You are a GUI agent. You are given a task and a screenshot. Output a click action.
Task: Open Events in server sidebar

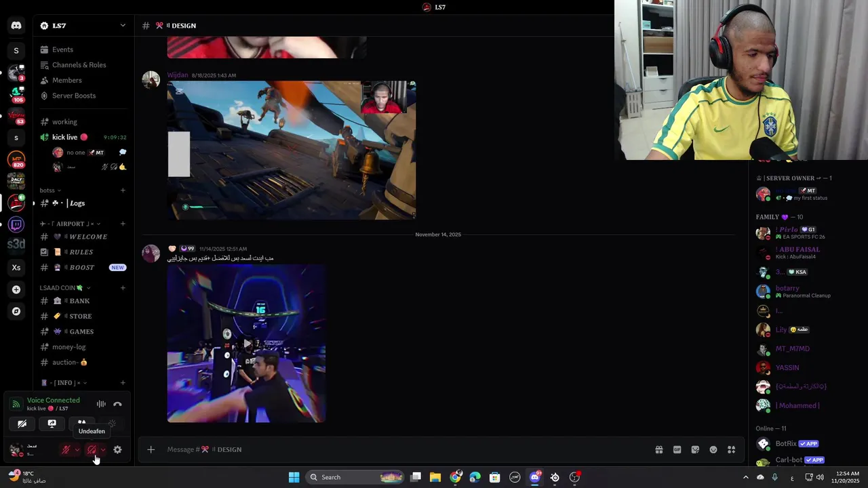(83, 49)
